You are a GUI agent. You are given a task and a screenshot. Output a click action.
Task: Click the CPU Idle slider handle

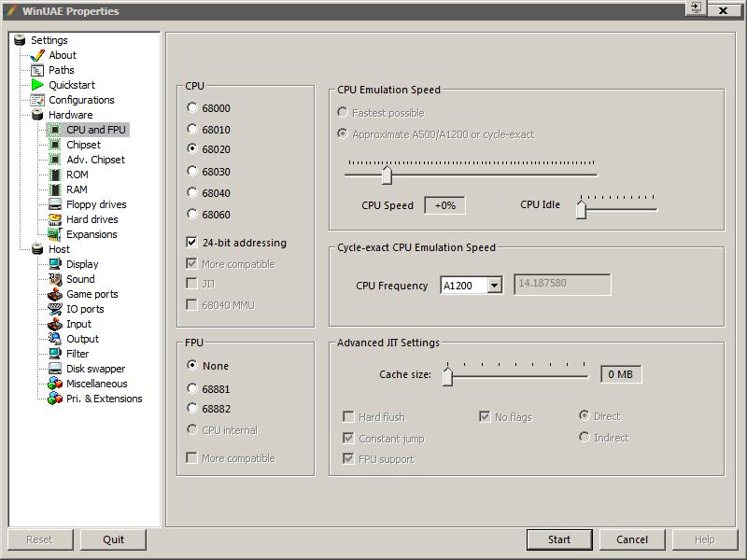(x=581, y=209)
